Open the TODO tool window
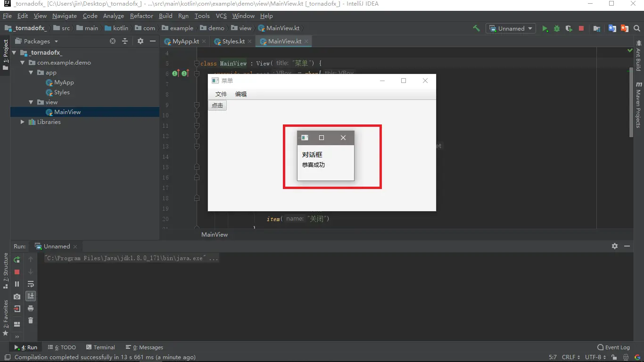Image resolution: width=644 pixels, height=362 pixels. [62, 347]
